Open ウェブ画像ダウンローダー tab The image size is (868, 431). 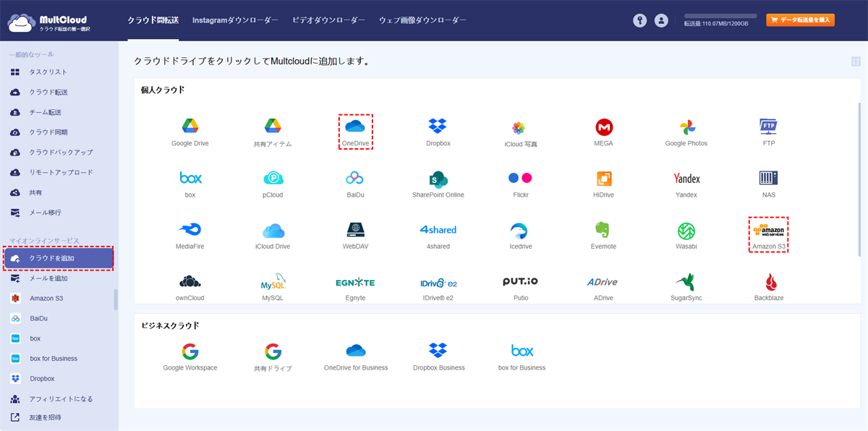(422, 20)
